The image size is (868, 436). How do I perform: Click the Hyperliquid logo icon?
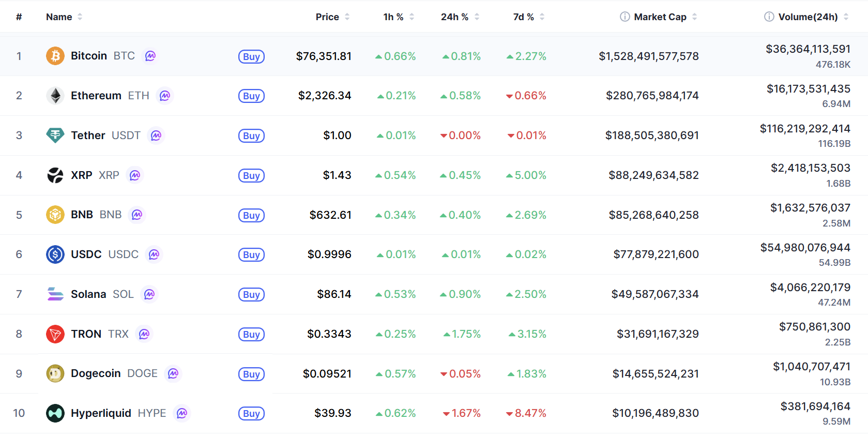[x=55, y=413]
